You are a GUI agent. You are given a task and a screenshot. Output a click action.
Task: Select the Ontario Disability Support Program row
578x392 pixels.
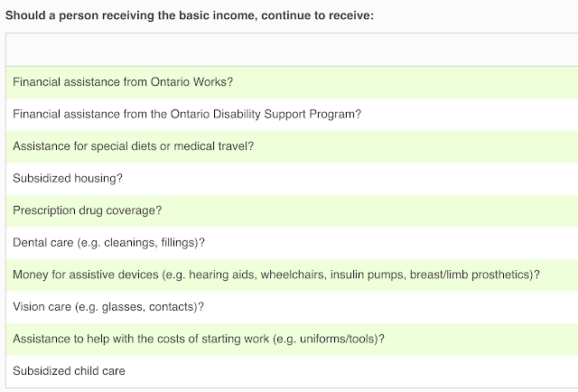pos(187,114)
